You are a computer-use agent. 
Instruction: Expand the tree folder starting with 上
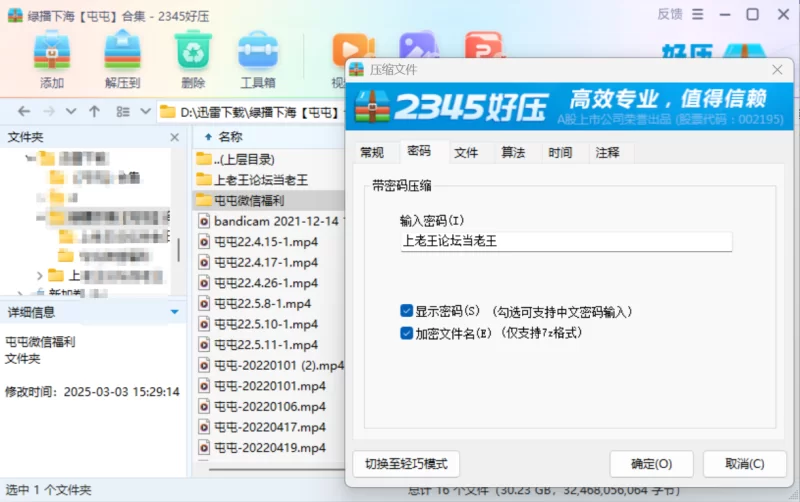point(40,276)
